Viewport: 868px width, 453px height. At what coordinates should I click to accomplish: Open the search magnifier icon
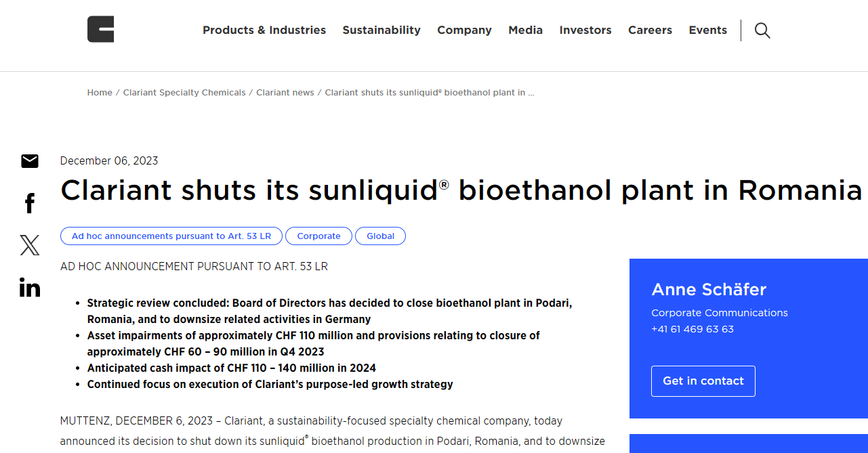pos(762,30)
